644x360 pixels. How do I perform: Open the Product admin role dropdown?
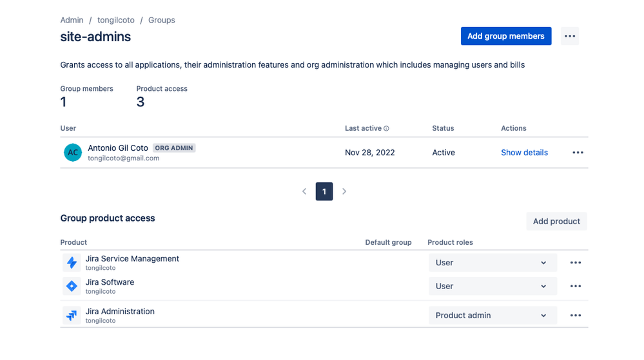tap(493, 316)
